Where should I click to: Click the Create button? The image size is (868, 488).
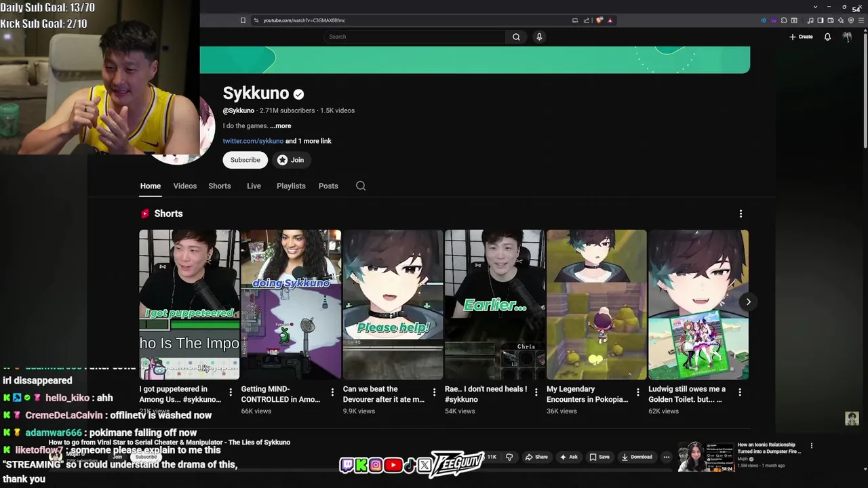tap(801, 37)
